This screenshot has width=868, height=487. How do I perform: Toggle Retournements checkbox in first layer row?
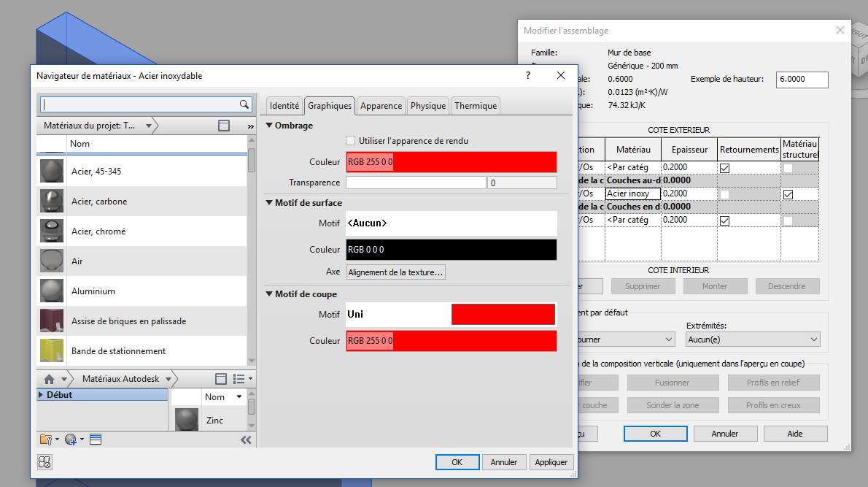tap(725, 168)
